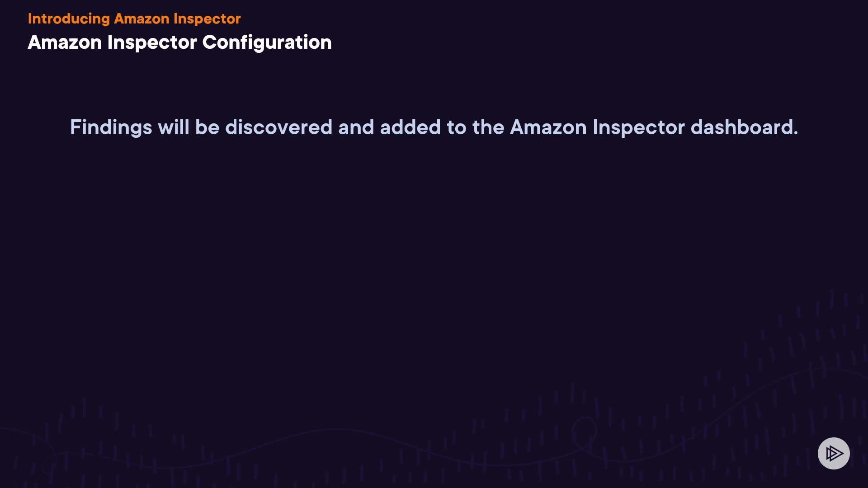Viewport: 868px width, 488px height.
Task: Click the word "and" in the sentence
Action: [x=356, y=127]
